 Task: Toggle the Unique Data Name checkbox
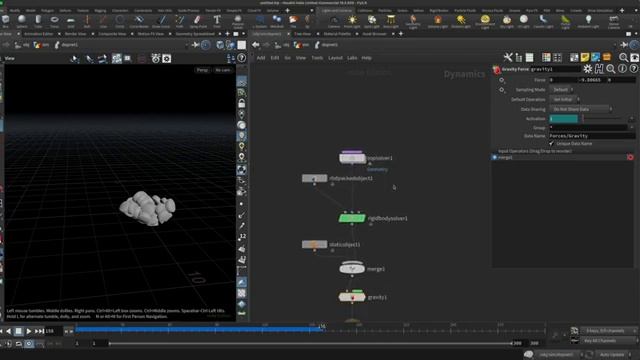(x=551, y=144)
